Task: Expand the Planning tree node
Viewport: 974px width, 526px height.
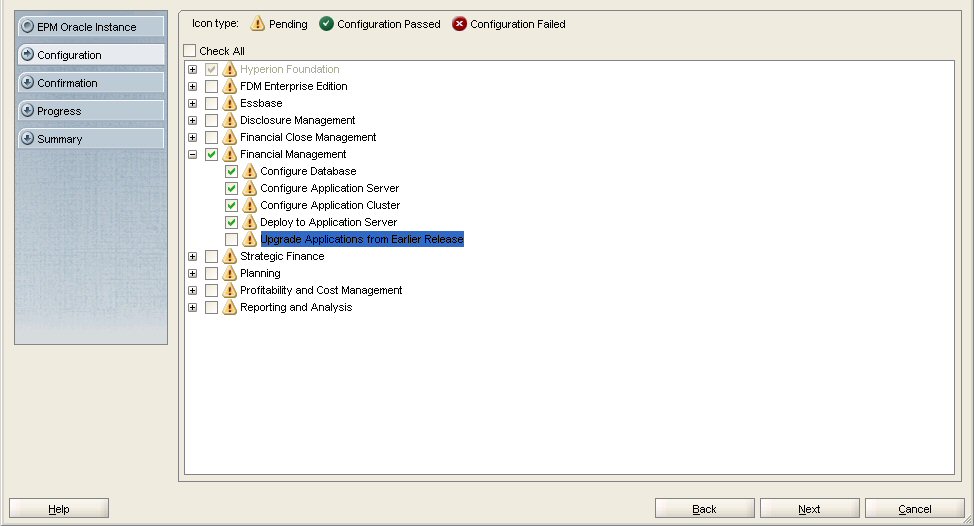Action: (193, 273)
